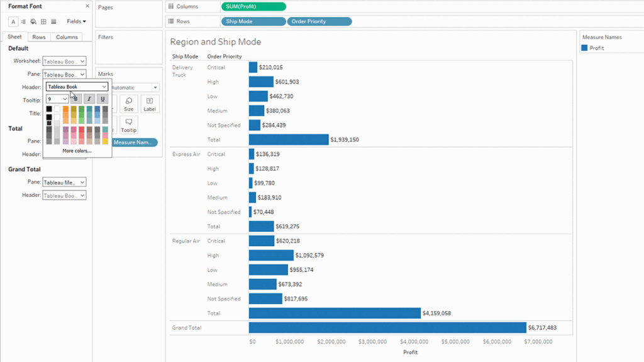Toggle bold font styling
This screenshot has height=362, width=644.
[76, 99]
